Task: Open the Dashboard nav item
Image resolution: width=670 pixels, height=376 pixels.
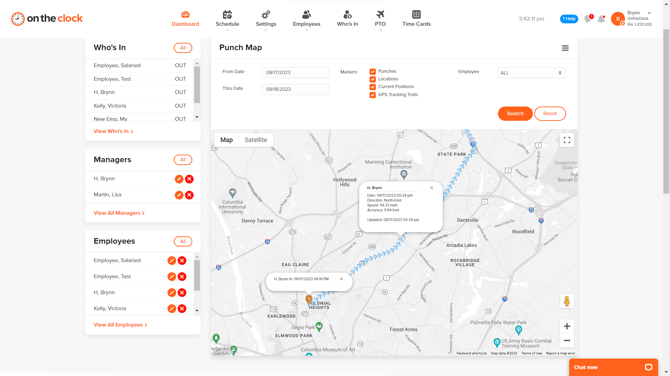Action: pos(185,19)
